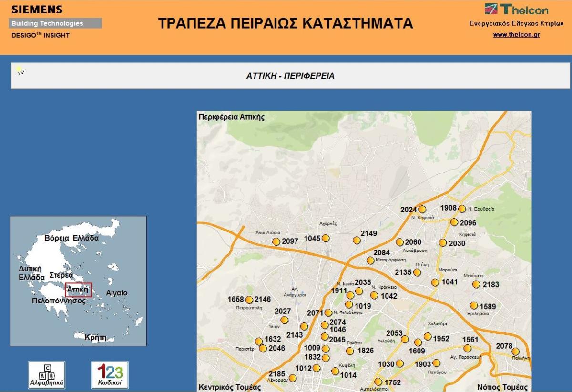Click branch marker 2045
Image resolution: width=572 pixels, height=392 pixels.
(325, 336)
